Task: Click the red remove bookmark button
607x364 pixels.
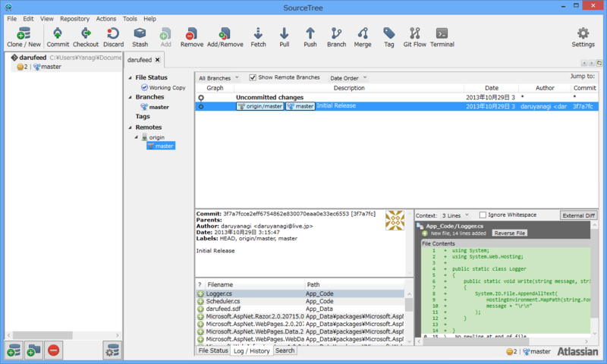Action: coord(53,350)
